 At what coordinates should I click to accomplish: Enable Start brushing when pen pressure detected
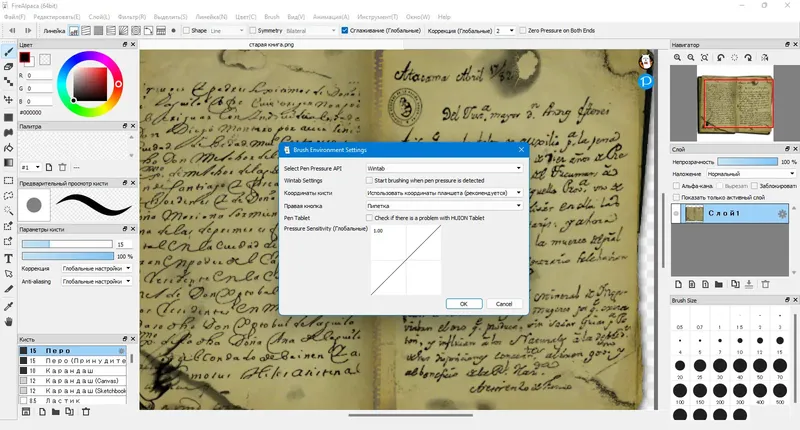(369, 181)
